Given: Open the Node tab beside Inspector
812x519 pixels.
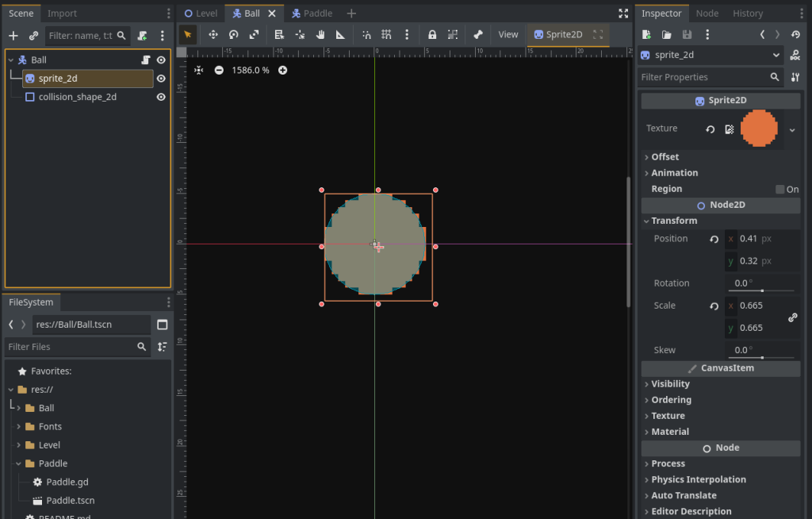Looking at the screenshot, I should (x=707, y=13).
